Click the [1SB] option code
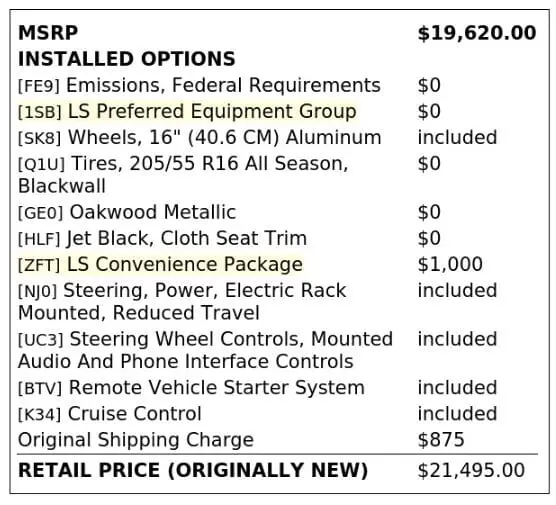The image size is (556, 505). click(x=40, y=112)
